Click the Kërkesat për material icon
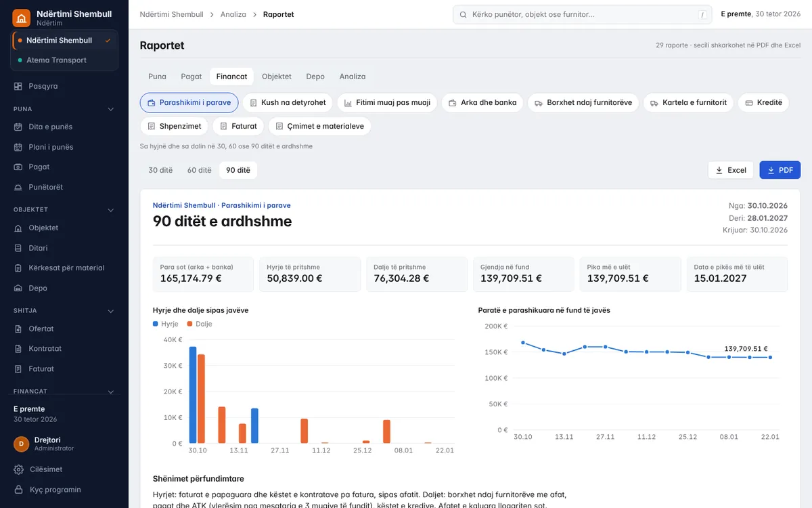 [x=18, y=268]
